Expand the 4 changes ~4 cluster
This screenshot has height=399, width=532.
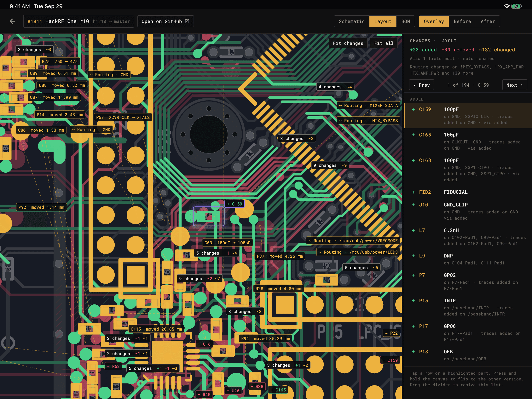coord(335,87)
